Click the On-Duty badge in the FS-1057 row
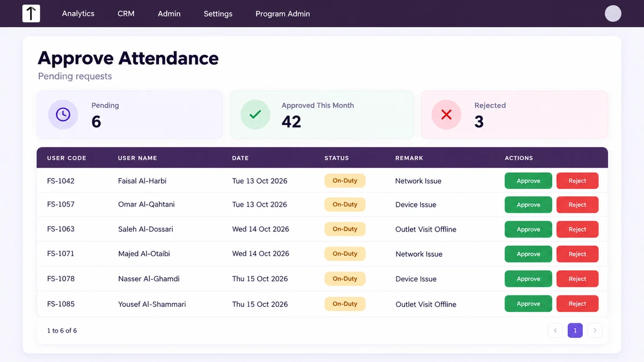 (345, 204)
